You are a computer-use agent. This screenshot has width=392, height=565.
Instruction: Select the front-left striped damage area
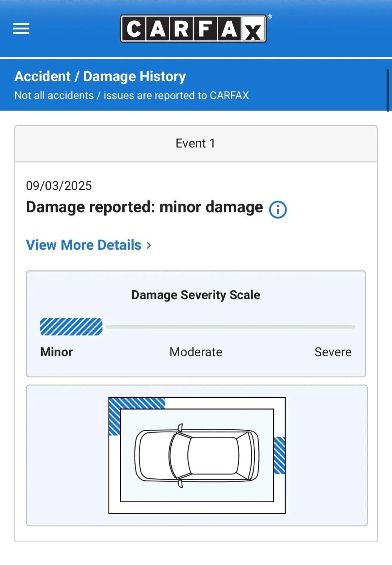[136, 416]
